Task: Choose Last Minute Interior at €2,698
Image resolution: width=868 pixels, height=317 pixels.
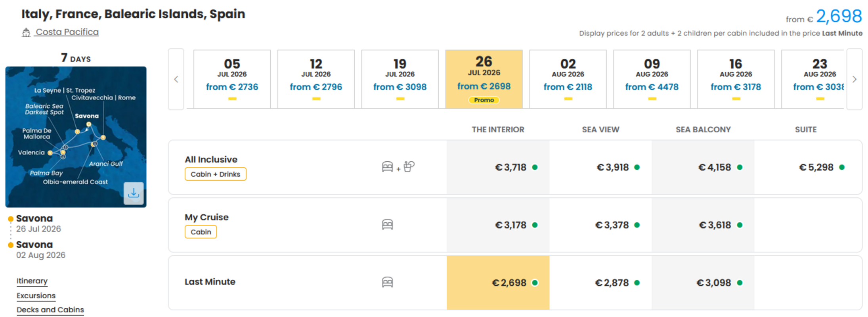Action: pos(498,283)
